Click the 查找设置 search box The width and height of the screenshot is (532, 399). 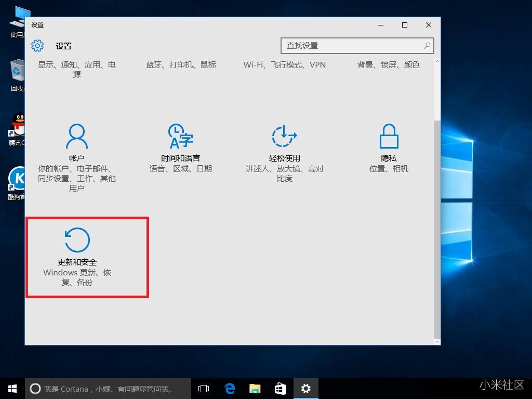click(357, 46)
